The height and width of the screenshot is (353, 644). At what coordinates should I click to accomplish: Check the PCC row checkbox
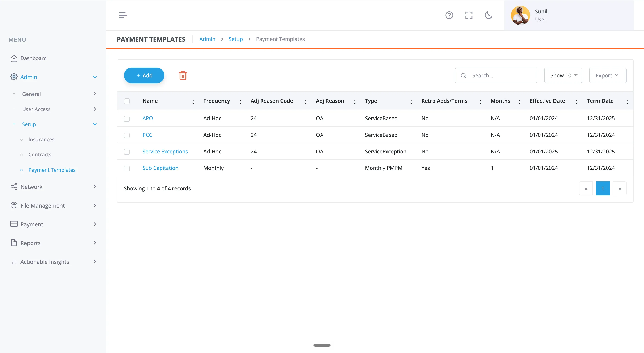pos(127,135)
